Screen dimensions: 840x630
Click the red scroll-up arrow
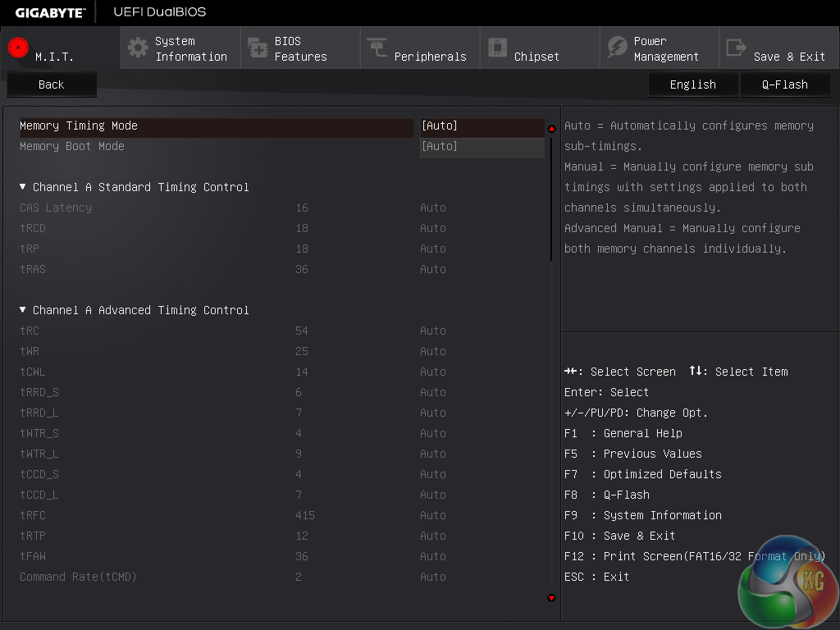551,128
